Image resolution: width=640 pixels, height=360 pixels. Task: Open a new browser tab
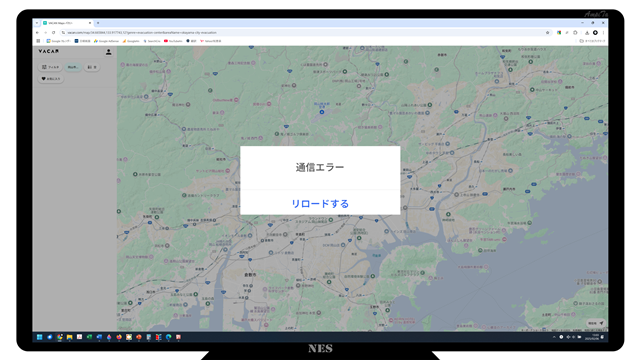point(98,23)
